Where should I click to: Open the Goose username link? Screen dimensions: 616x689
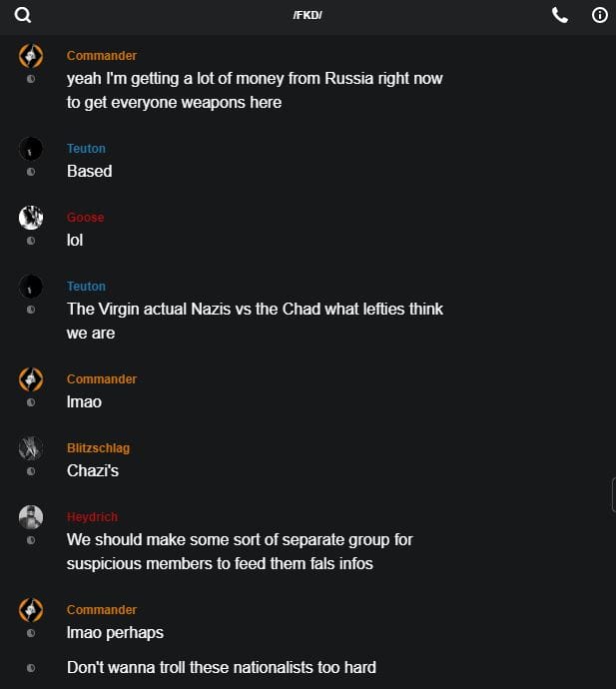[x=85, y=218]
